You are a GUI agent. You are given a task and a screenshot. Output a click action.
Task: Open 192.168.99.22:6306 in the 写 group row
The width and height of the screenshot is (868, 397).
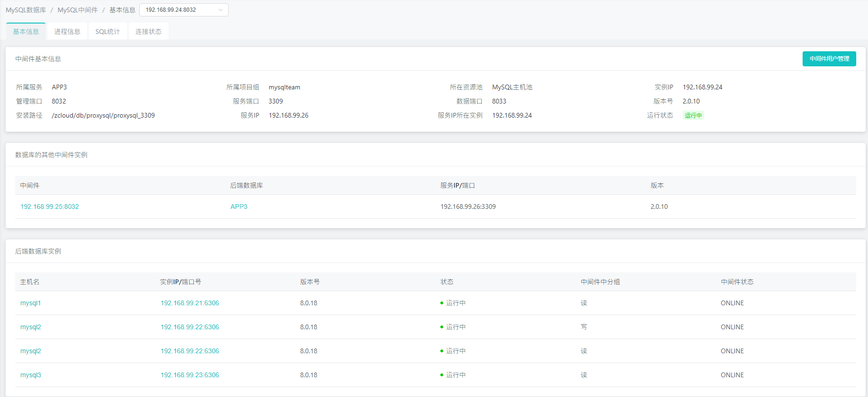coord(190,327)
